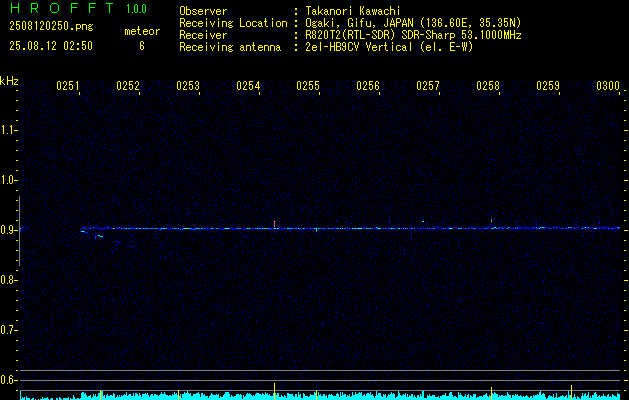Click the date stamp 25.08.12 02:50
This screenshot has width=629, height=400.
(51, 46)
